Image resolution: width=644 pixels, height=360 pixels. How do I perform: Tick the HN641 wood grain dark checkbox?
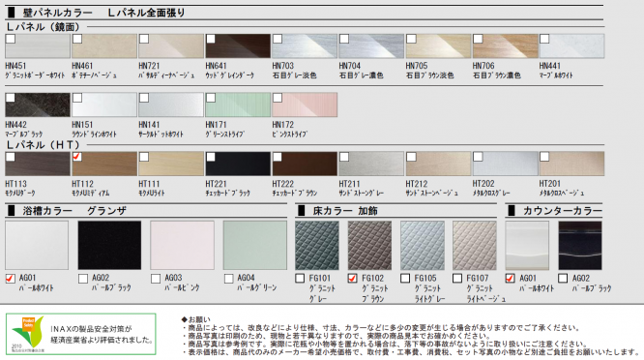click(211, 39)
